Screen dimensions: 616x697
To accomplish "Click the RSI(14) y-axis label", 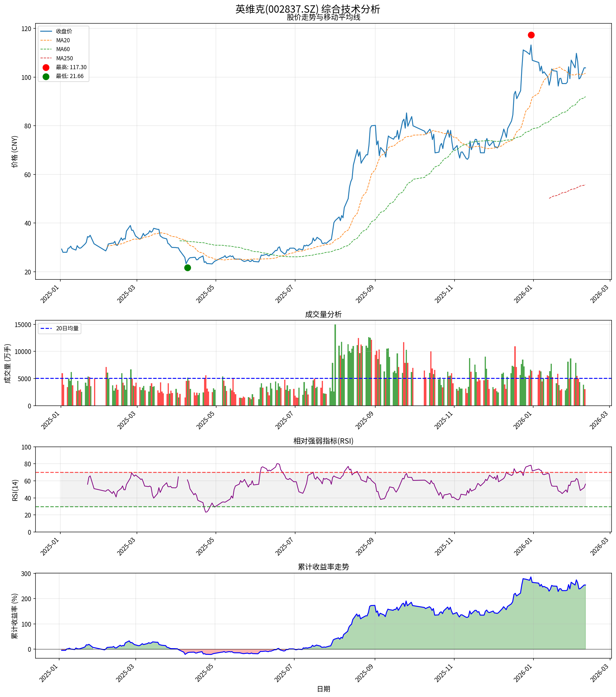I will (x=15, y=490).
